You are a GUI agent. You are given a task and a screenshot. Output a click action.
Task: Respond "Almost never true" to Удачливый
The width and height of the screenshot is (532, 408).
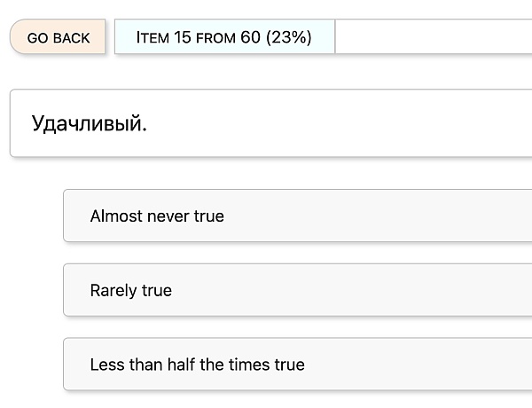coord(297,216)
